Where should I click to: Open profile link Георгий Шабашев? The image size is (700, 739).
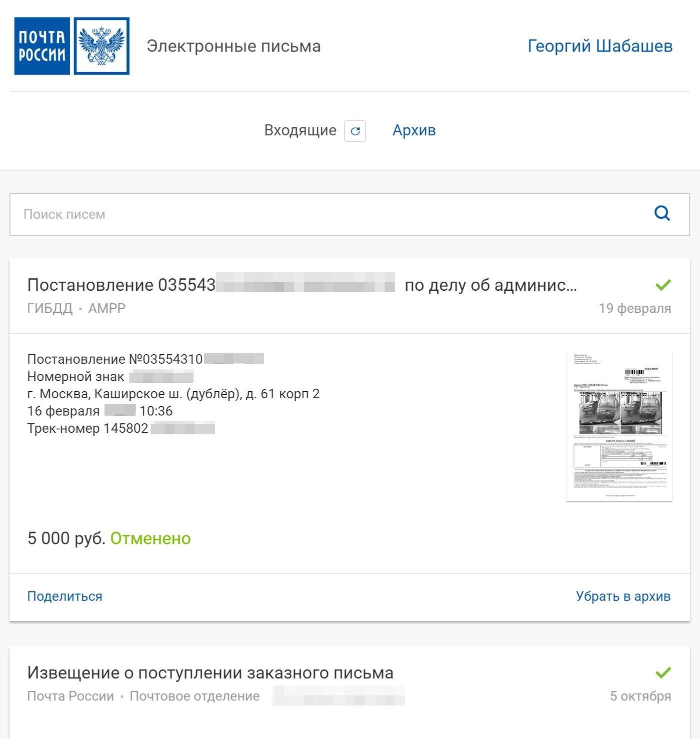click(599, 46)
